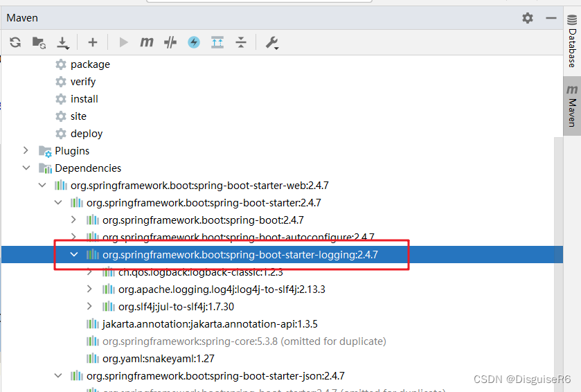Select the site lifecycle goal
The height and width of the screenshot is (392, 581).
78,116
